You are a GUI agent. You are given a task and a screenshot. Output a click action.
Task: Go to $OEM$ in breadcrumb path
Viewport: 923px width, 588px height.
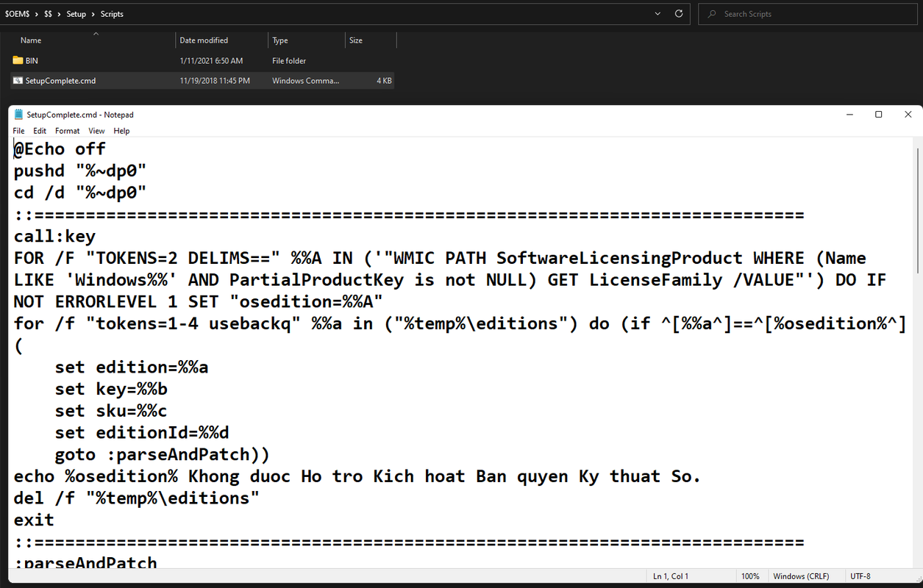(17, 14)
